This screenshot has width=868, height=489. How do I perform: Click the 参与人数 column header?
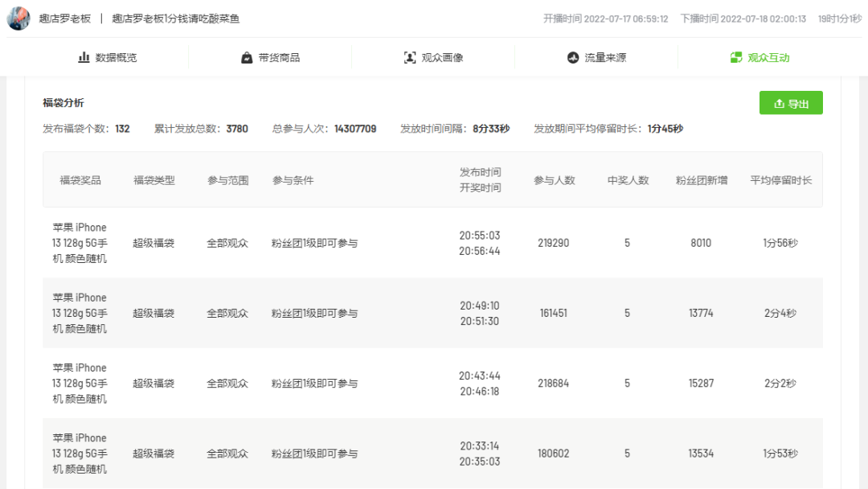click(x=554, y=180)
